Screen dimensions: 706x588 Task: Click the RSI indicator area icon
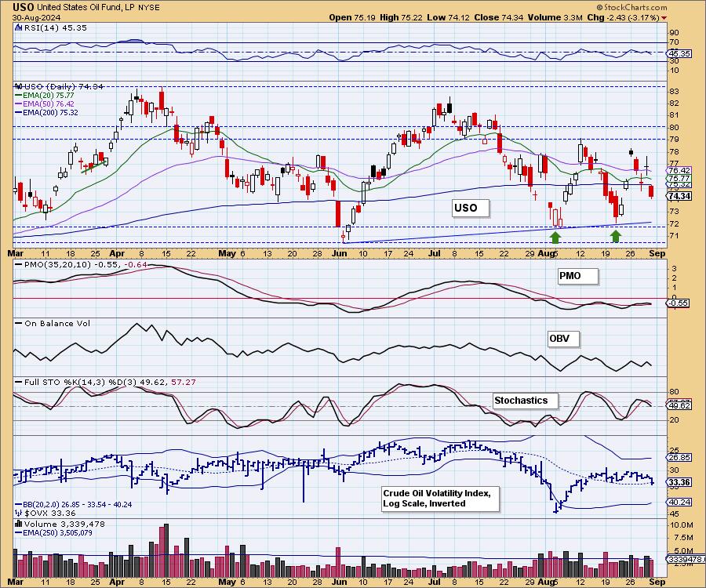pyautogui.click(x=19, y=27)
